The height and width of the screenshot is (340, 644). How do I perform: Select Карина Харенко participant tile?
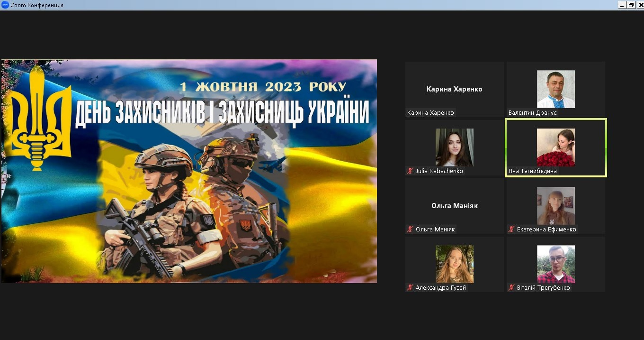click(x=455, y=89)
